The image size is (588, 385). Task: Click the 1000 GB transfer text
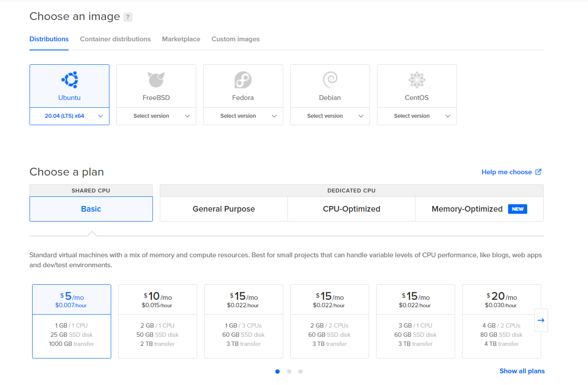pyautogui.click(x=72, y=344)
